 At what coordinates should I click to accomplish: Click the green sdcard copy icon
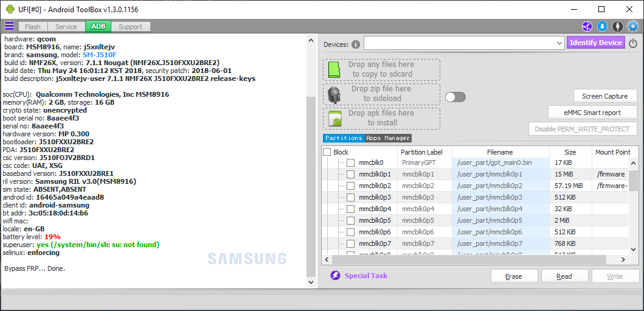pos(334,70)
